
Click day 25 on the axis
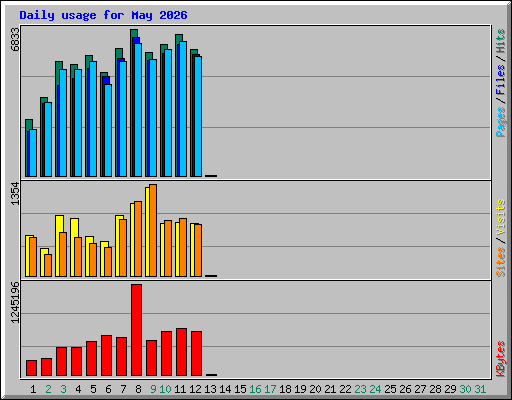pyautogui.click(x=390, y=389)
